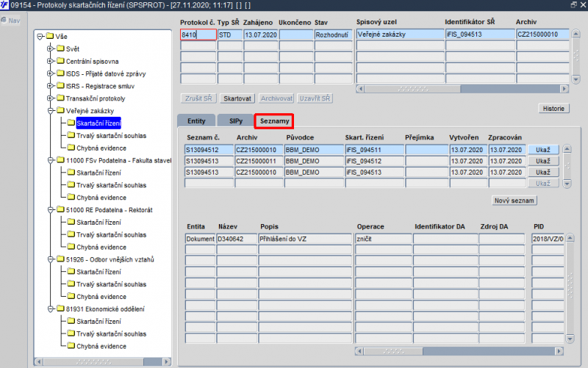This screenshot has height=368, width=588.
Task: Open Historie of the protocol
Action: 553,109
